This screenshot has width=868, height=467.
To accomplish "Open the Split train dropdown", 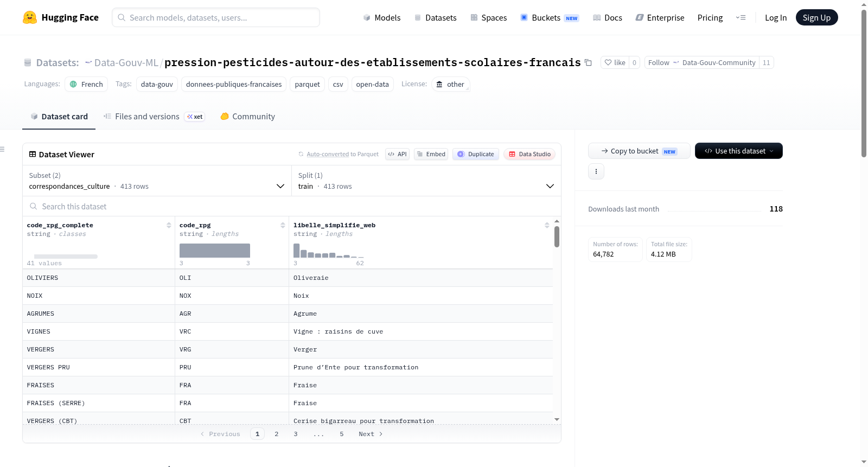I will 426,181.
